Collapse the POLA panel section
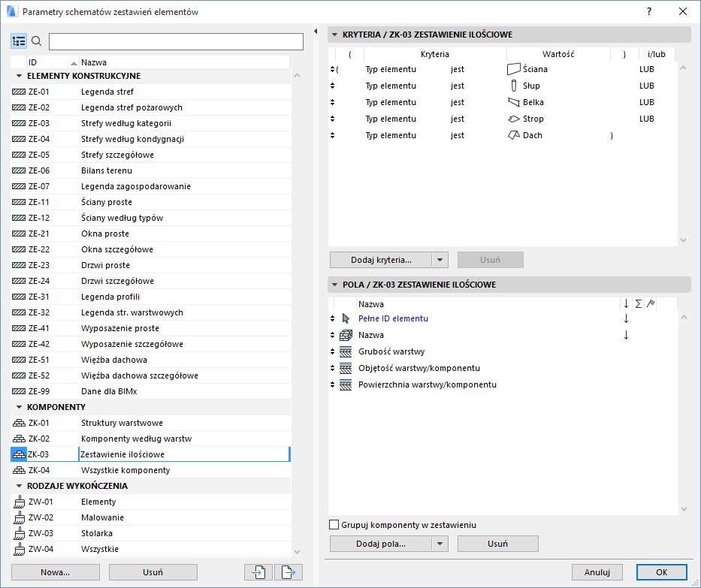Viewport: 701px width, 588px height. pyautogui.click(x=334, y=285)
